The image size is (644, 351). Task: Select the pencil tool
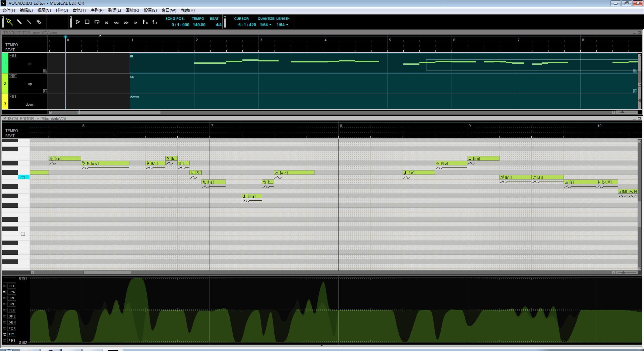point(19,22)
